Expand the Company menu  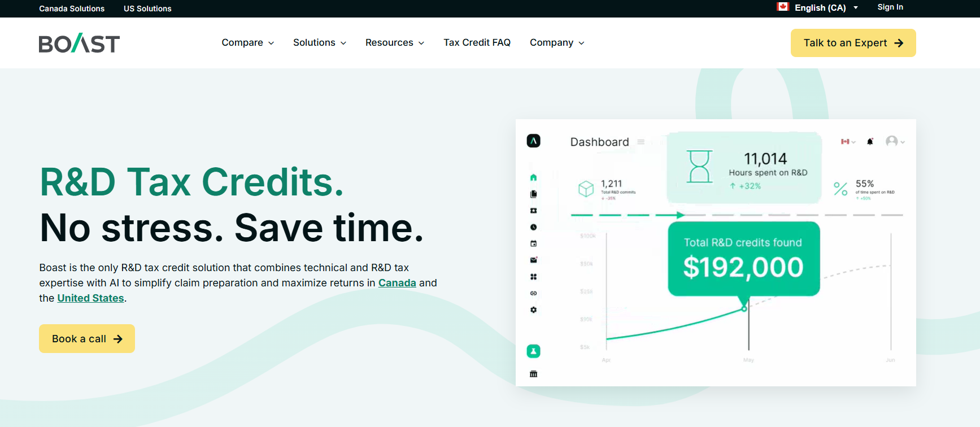pyautogui.click(x=557, y=42)
